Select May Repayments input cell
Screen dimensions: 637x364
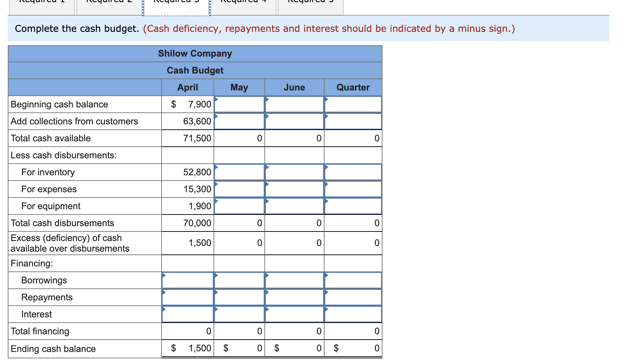click(x=239, y=297)
